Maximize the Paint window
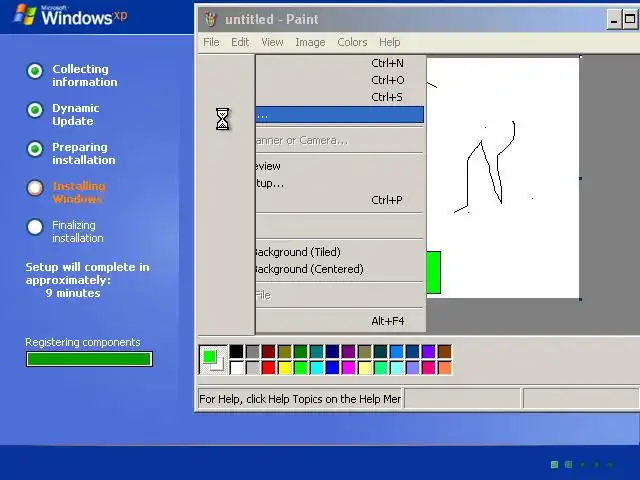Viewport: 640px width, 480px height. click(630, 20)
